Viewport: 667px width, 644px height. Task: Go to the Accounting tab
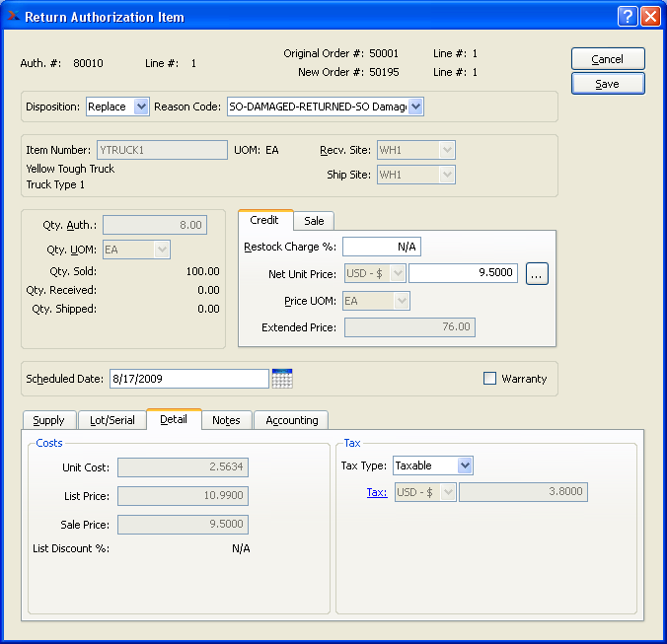[291, 420]
